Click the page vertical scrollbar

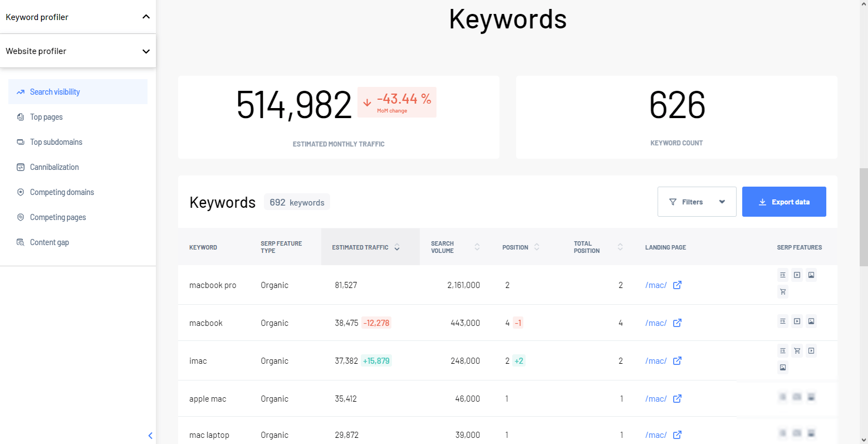click(864, 217)
